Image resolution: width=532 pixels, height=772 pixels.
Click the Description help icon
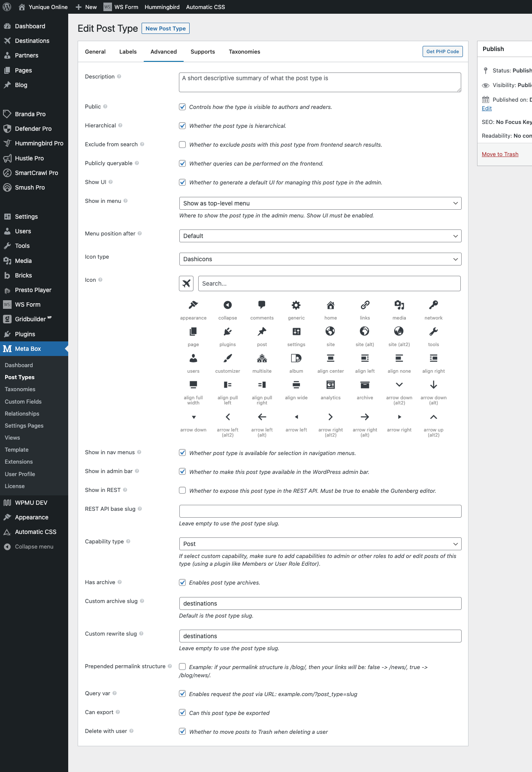[x=119, y=76]
